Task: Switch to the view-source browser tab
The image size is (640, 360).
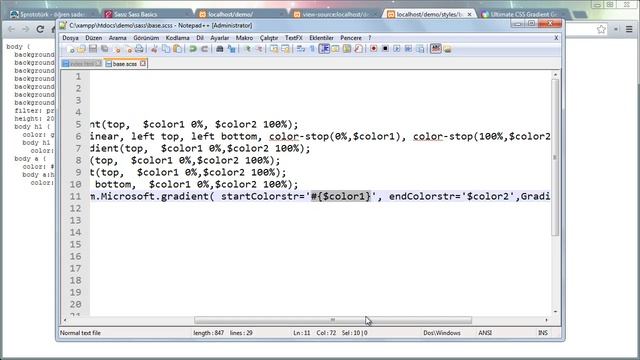Action: click(x=336, y=14)
